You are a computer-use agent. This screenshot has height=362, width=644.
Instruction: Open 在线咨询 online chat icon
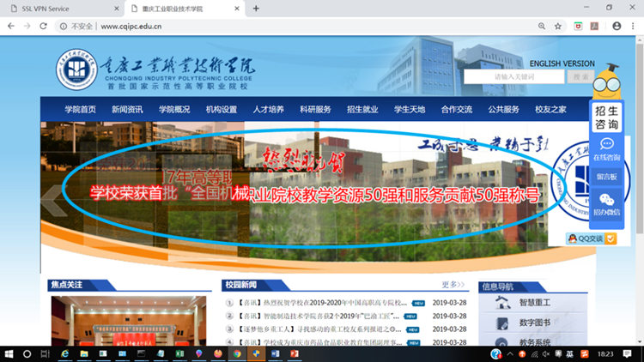pos(606,149)
